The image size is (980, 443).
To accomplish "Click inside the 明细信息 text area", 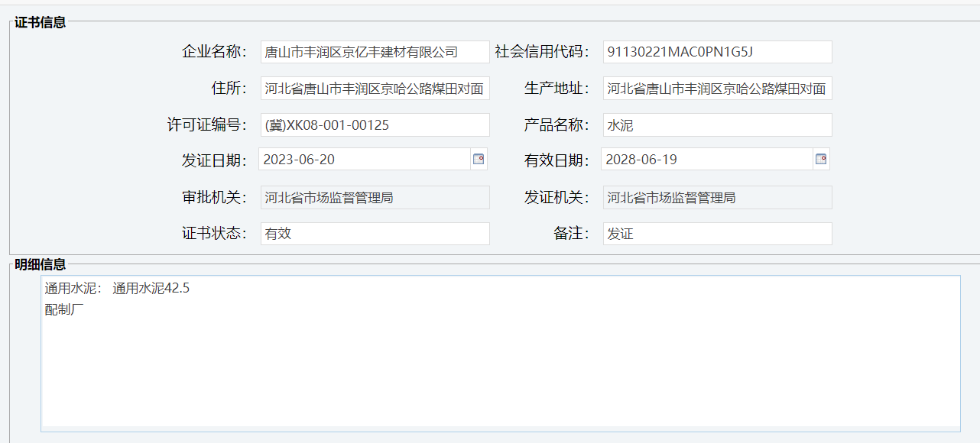I will (x=500, y=367).
